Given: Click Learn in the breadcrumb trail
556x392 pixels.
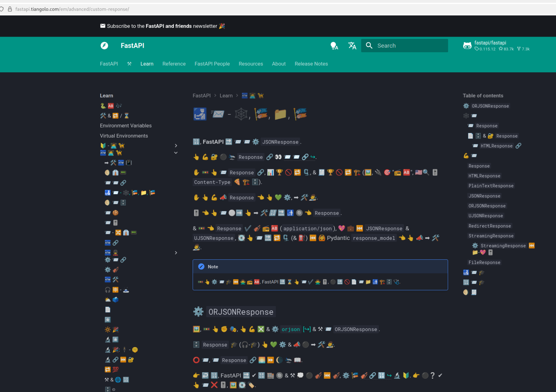Looking at the screenshot, I should 226,96.
